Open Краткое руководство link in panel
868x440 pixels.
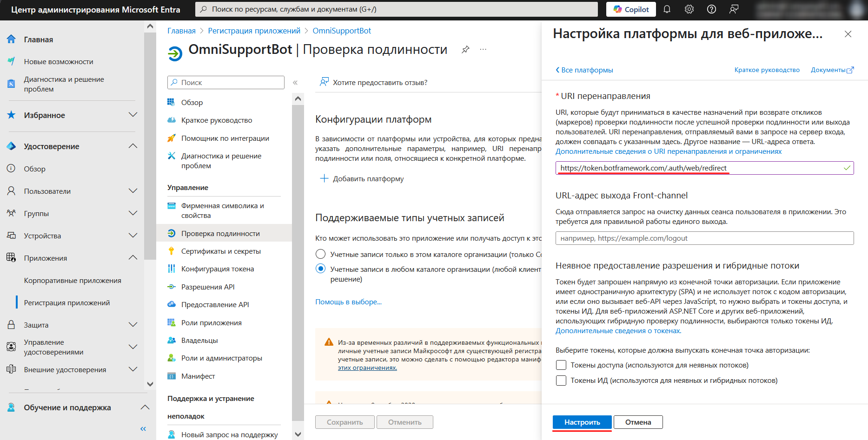767,70
